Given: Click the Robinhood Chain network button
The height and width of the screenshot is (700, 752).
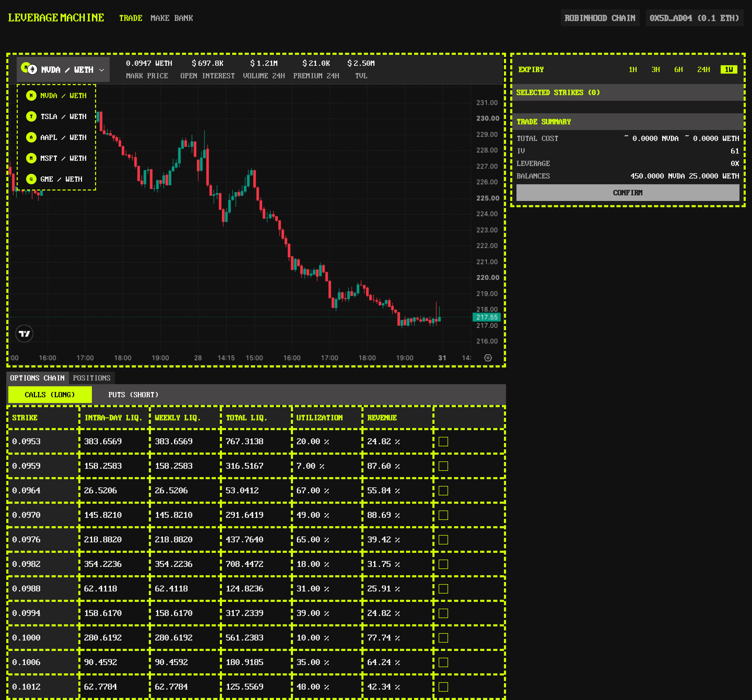Looking at the screenshot, I should pos(600,18).
